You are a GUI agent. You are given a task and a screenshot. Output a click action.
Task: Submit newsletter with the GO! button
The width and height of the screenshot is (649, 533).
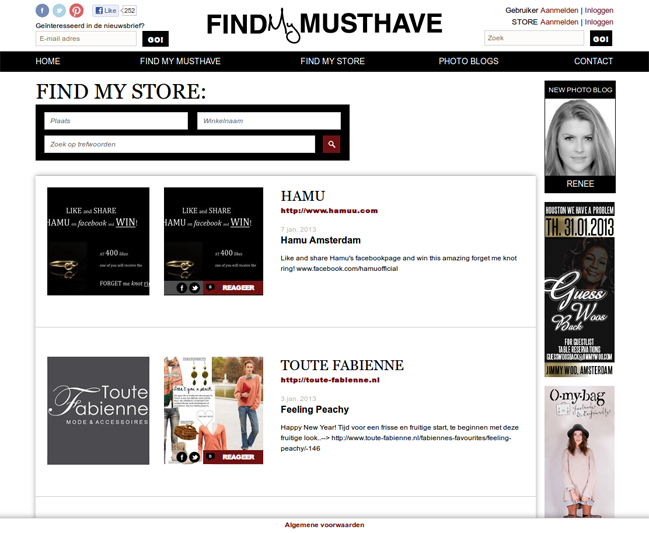[155, 39]
